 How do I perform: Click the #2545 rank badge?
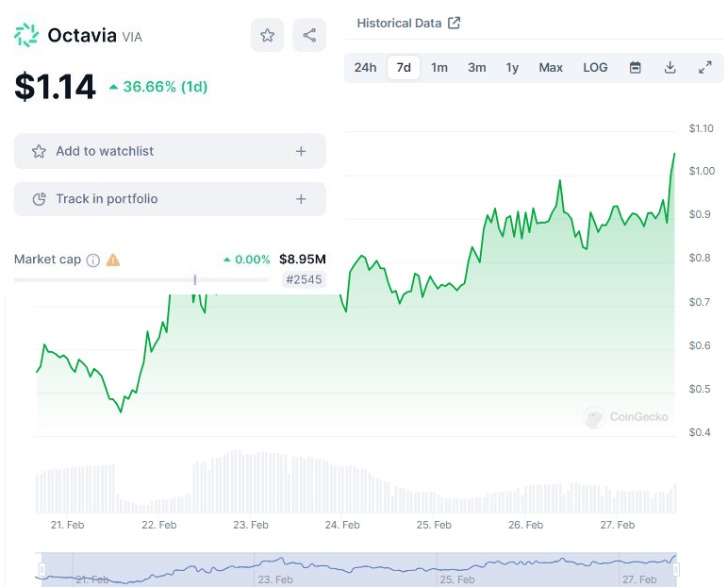(x=304, y=279)
